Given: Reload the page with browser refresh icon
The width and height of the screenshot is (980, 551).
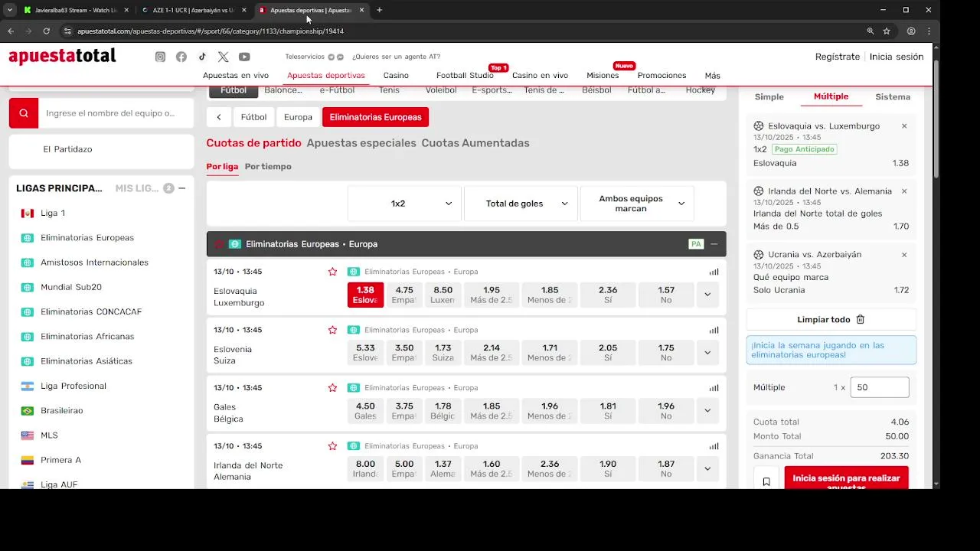Looking at the screenshot, I should (46, 31).
